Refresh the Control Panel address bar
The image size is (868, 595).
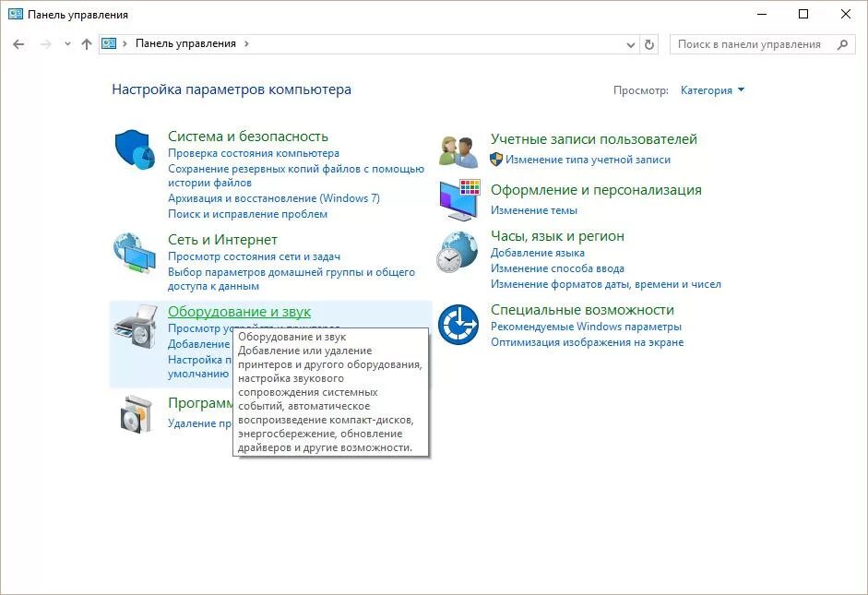click(649, 44)
